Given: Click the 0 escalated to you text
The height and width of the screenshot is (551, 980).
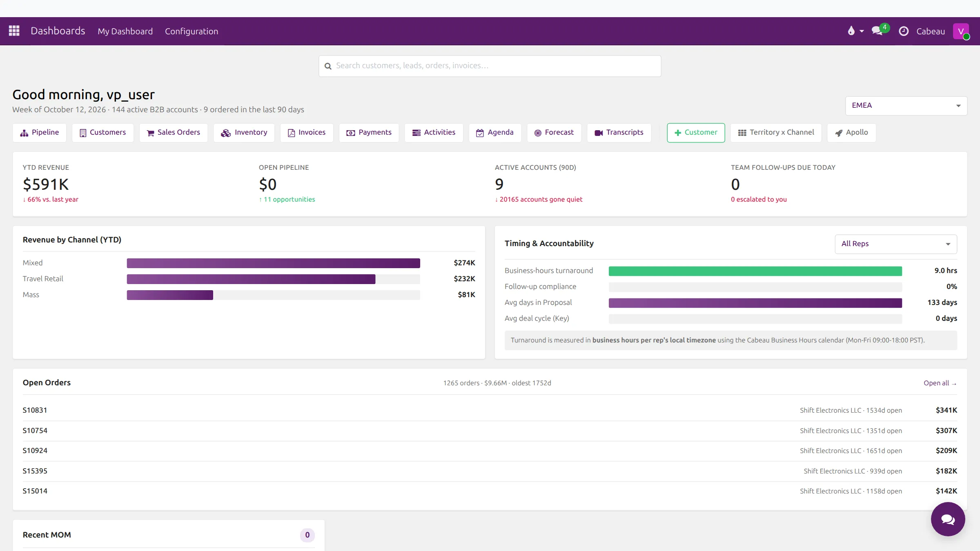Looking at the screenshot, I should pyautogui.click(x=759, y=199).
